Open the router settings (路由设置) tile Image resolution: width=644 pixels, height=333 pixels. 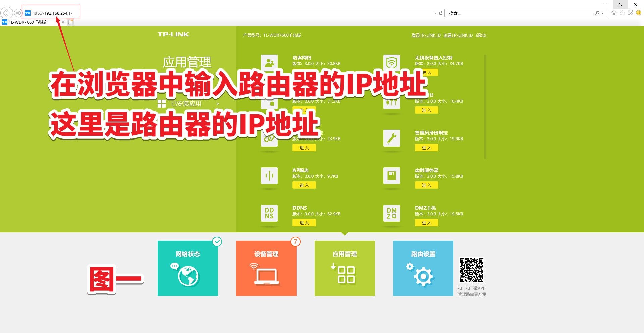[423, 268]
